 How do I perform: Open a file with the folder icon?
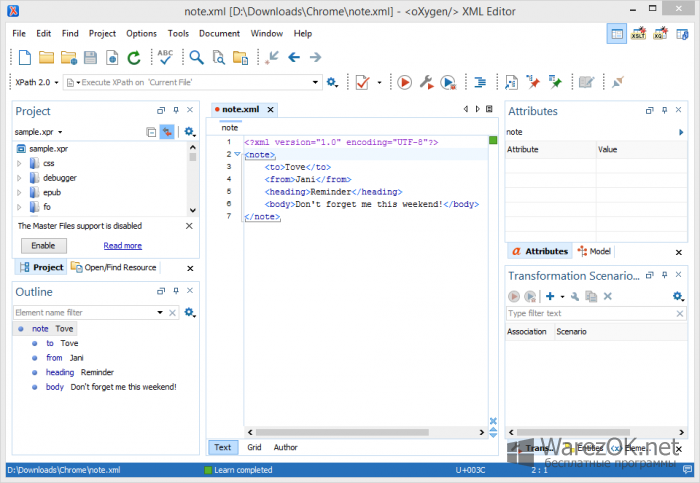coord(46,57)
